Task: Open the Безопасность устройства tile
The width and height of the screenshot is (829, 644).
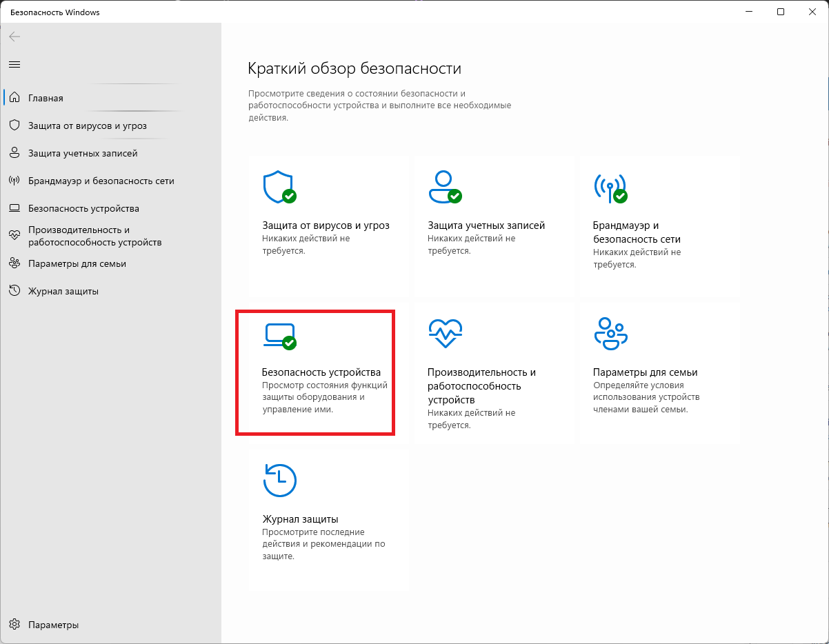Action: [315, 372]
